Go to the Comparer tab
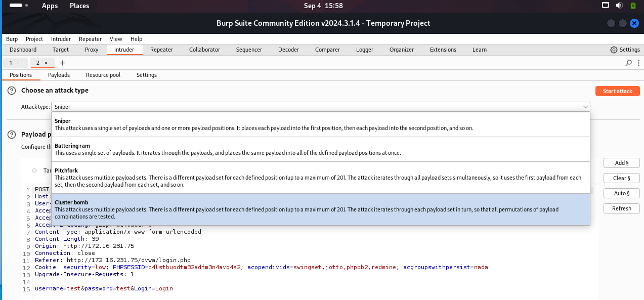 (x=327, y=50)
